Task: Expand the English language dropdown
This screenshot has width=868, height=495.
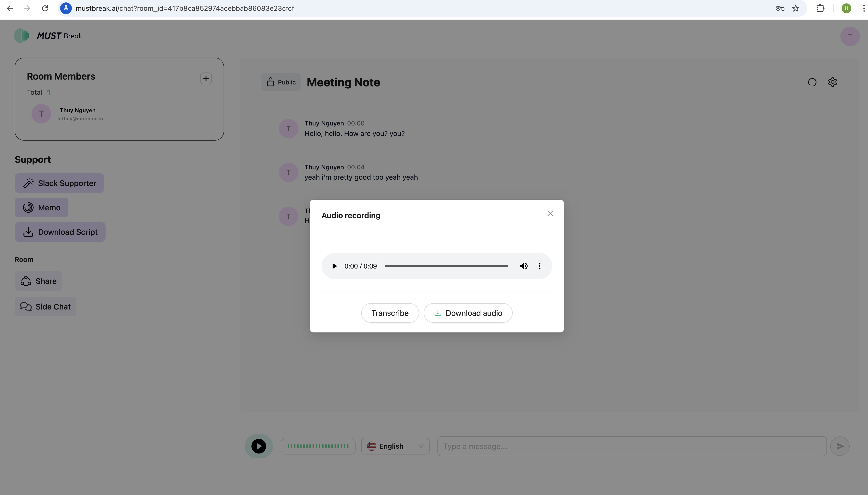Action: pyautogui.click(x=395, y=446)
